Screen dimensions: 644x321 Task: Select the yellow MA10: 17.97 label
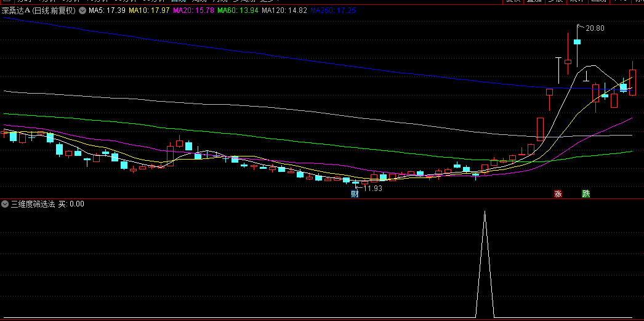click(x=149, y=10)
